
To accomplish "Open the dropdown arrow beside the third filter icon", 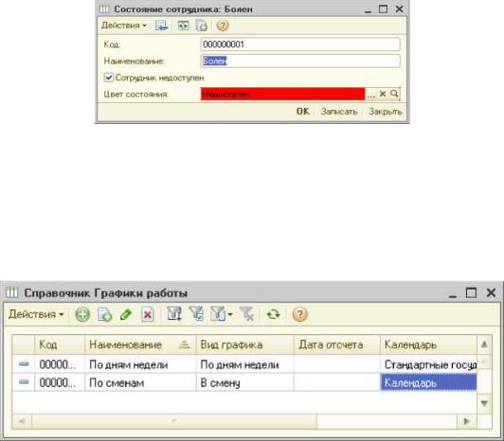I will click(230, 314).
